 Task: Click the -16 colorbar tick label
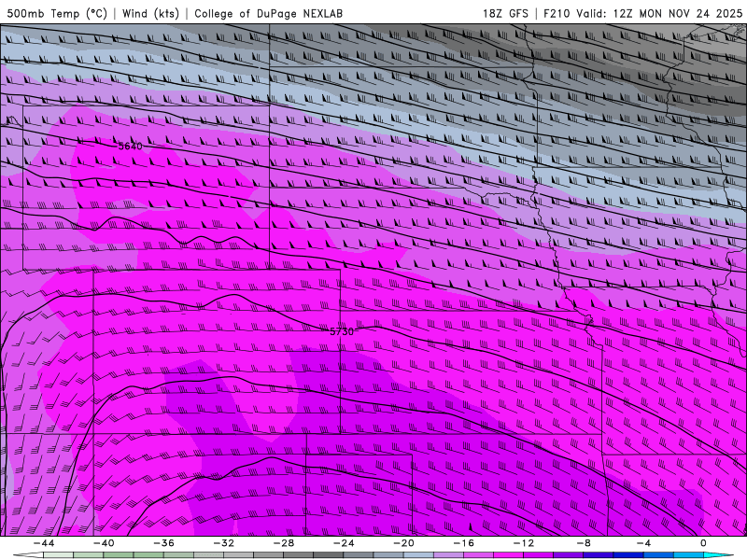point(463,543)
